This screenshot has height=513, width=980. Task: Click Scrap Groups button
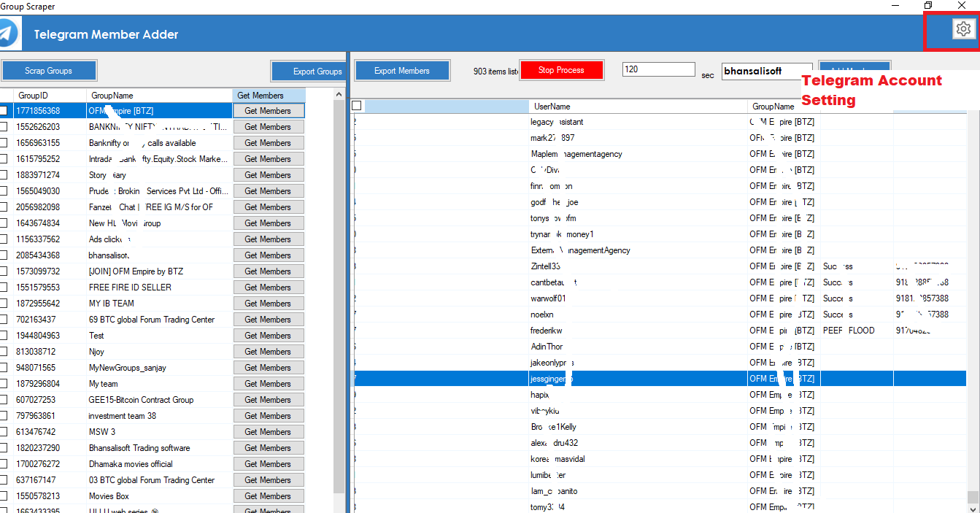click(x=49, y=71)
